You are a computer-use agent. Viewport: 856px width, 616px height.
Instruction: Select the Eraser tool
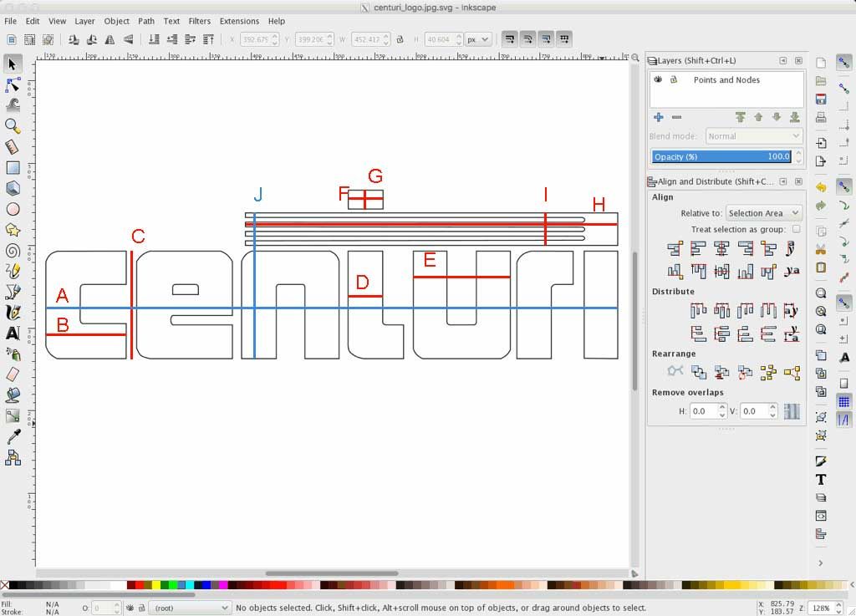click(x=13, y=374)
